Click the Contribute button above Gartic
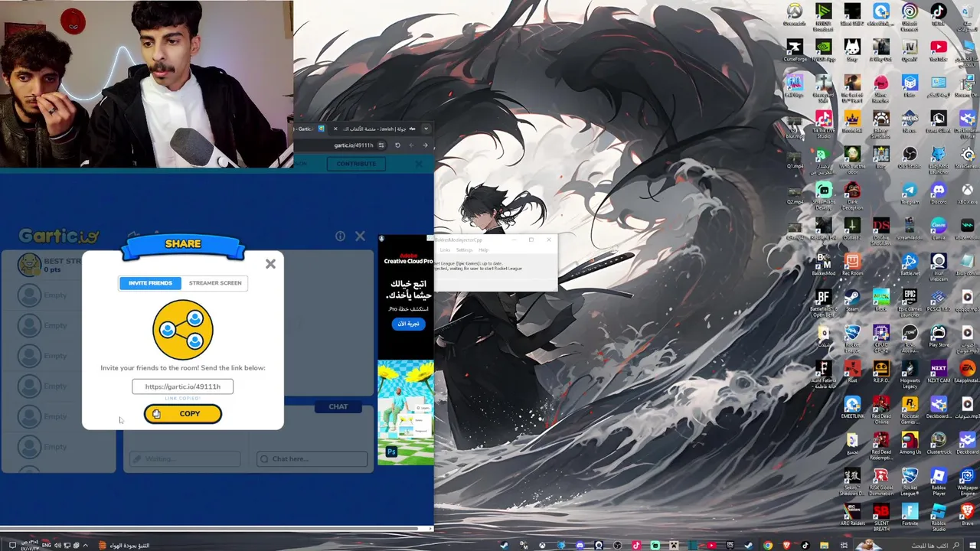This screenshot has width=980, height=551. click(356, 164)
